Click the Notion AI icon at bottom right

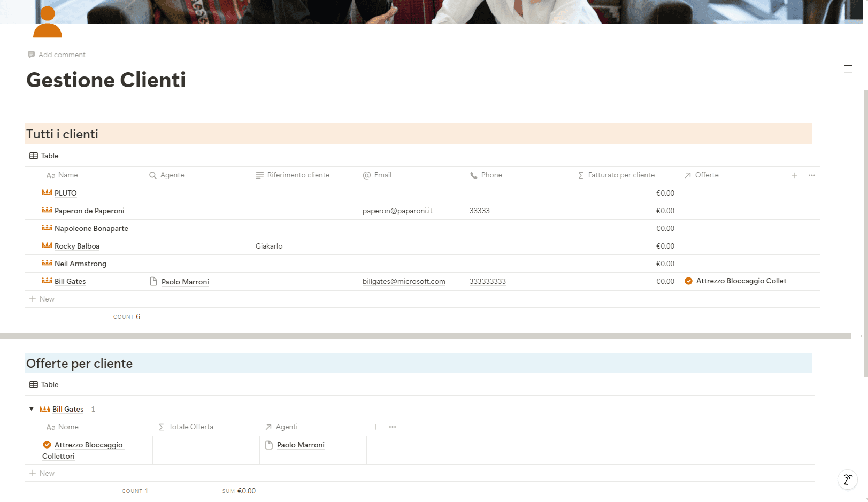click(848, 480)
